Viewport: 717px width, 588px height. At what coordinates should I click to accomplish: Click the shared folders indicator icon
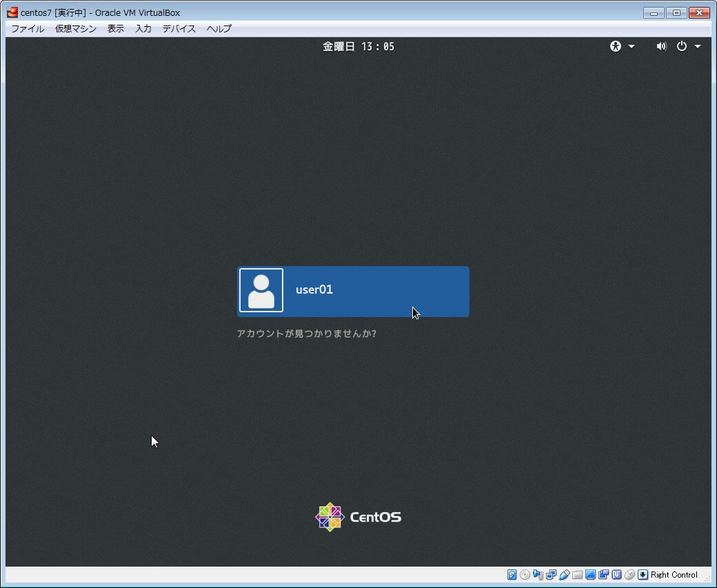[577, 575]
